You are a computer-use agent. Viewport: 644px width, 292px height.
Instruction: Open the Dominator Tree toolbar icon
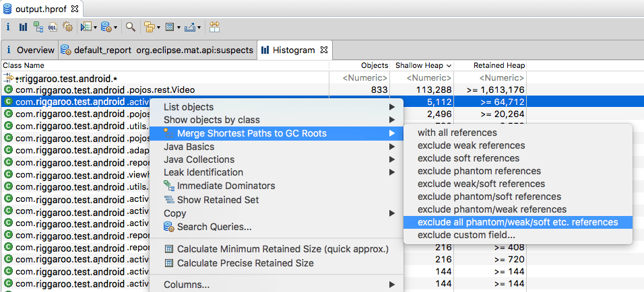(38, 27)
